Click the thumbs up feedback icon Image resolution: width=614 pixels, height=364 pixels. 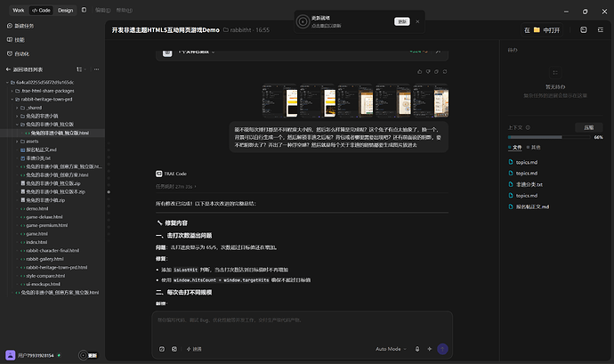[420, 72]
